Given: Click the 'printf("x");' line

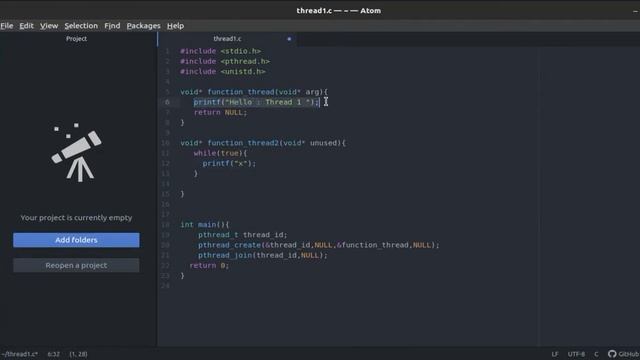Looking at the screenshot, I should pyautogui.click(x=229, y=163).
